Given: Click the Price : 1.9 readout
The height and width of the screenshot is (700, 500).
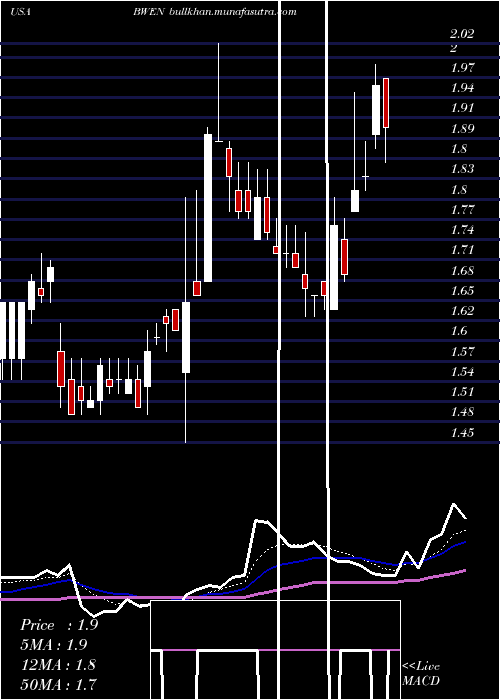Looking at the screenshot, I should point(59,625).
